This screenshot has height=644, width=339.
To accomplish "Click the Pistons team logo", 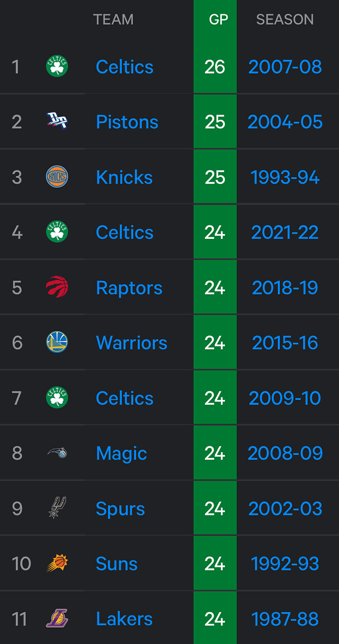I will [x=57, y=122].
